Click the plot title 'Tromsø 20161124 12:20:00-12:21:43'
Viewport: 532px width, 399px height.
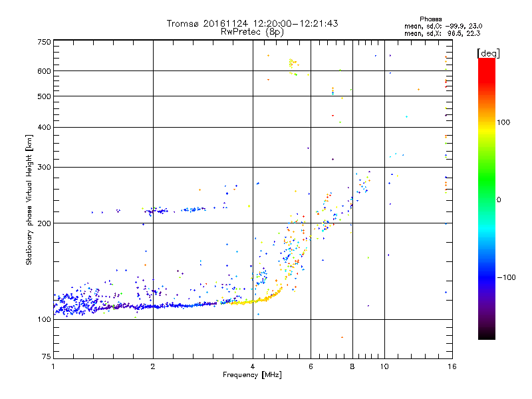click(x=252, y=23)
